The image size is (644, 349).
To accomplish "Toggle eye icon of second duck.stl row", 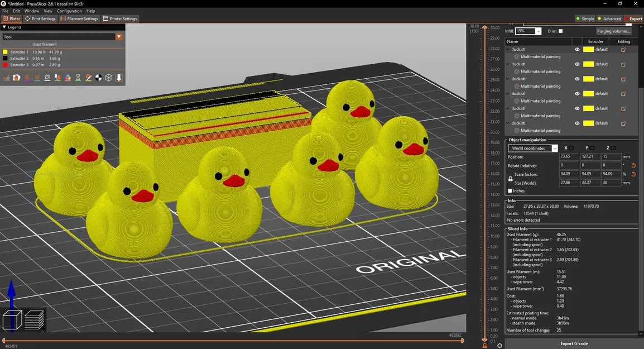I will coord(577,64).
